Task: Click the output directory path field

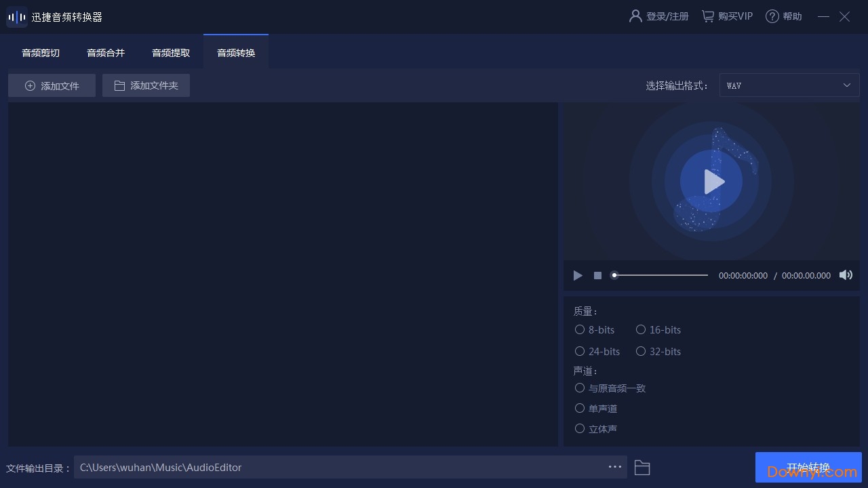Action: [339, 467]
